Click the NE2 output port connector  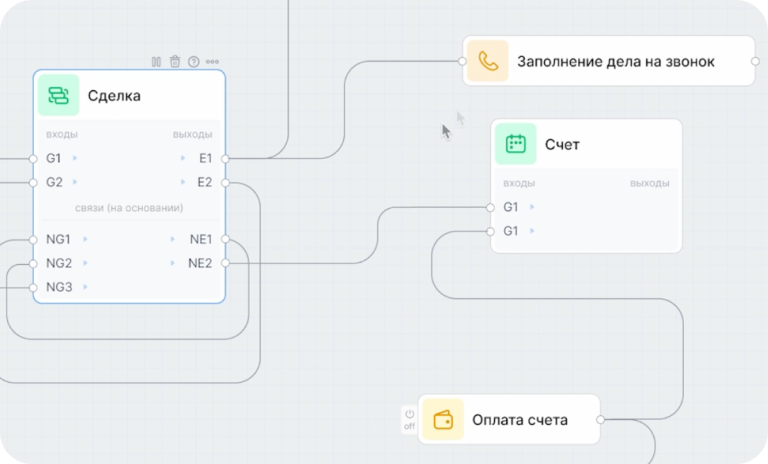(225, 263)
